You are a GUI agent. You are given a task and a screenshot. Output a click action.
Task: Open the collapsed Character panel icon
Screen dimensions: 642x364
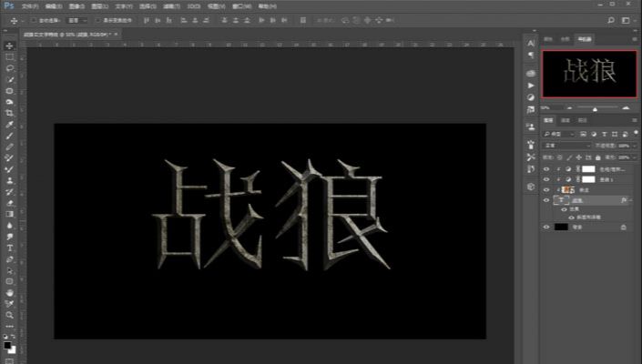[x=531, y=43]
